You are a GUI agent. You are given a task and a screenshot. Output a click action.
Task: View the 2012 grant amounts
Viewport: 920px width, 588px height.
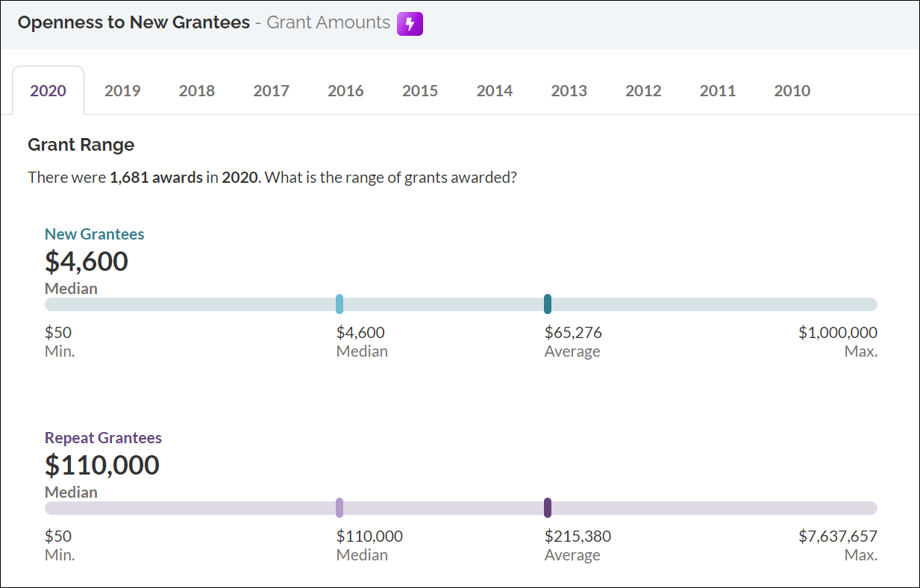tap(643, 90)
